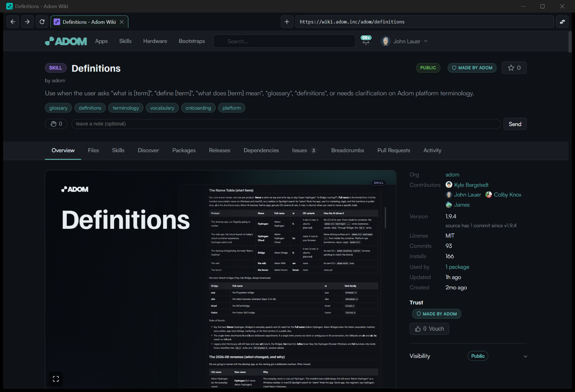Click the browser address bar URL
This screenshot has height=392, width=575.
coord(425,22)
